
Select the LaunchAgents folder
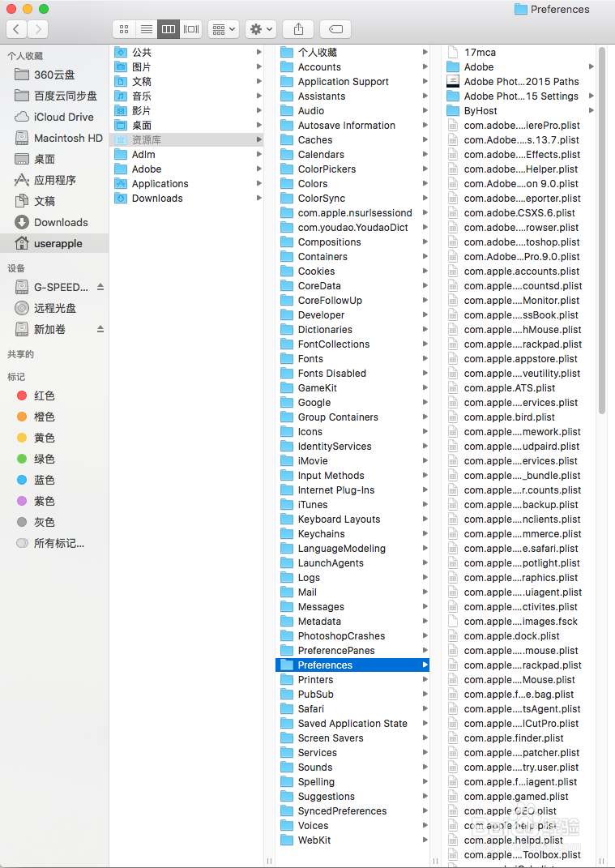pos(352,563)
